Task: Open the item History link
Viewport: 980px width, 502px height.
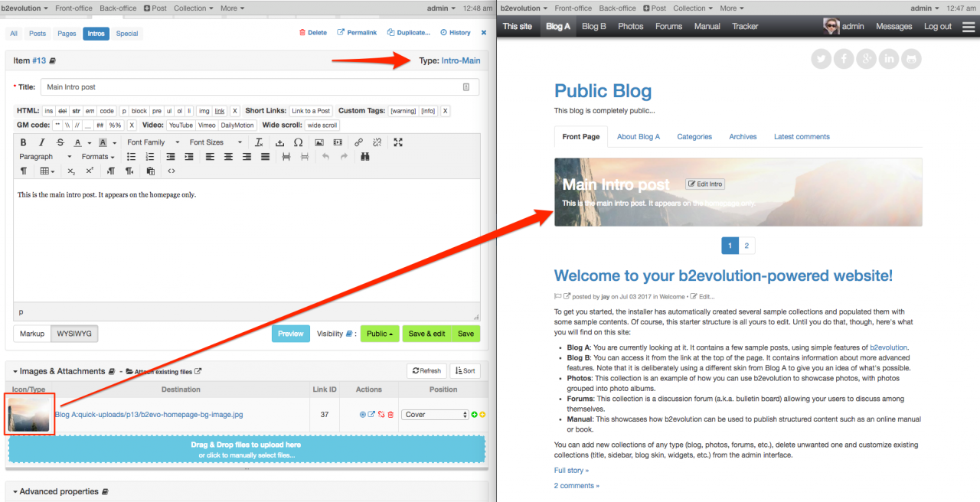Action: (x=456, y=33)
